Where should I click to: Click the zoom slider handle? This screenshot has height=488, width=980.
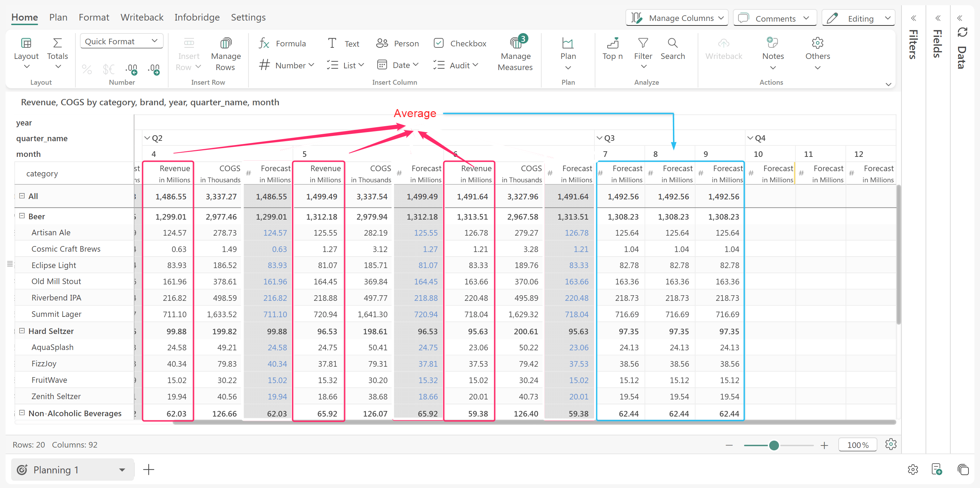click(773, 445)
